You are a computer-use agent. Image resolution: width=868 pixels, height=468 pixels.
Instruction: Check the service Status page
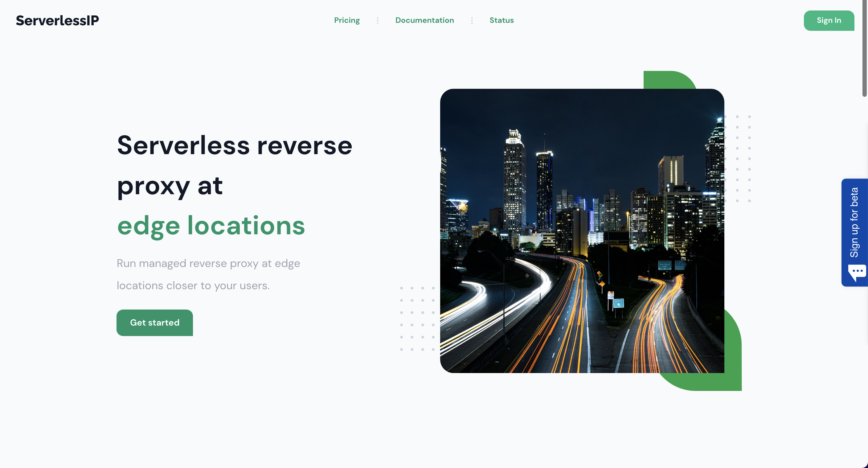(x=502, y=20)
